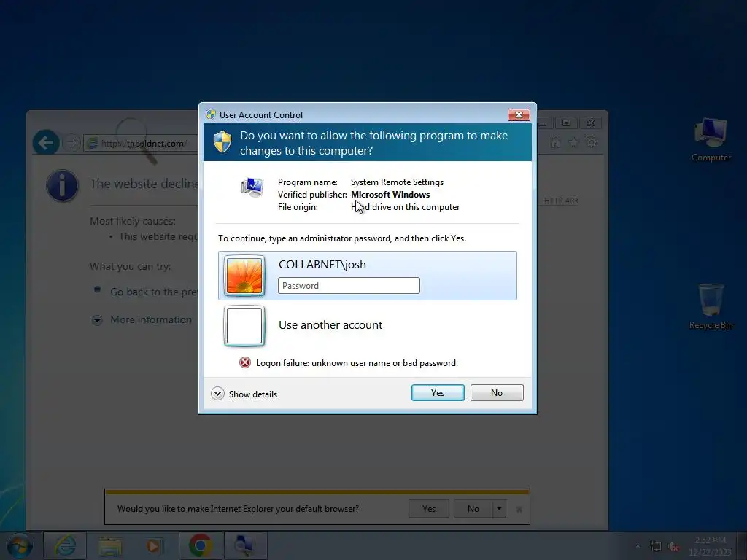Maximize the Internet Explorer window

[566, 122]
